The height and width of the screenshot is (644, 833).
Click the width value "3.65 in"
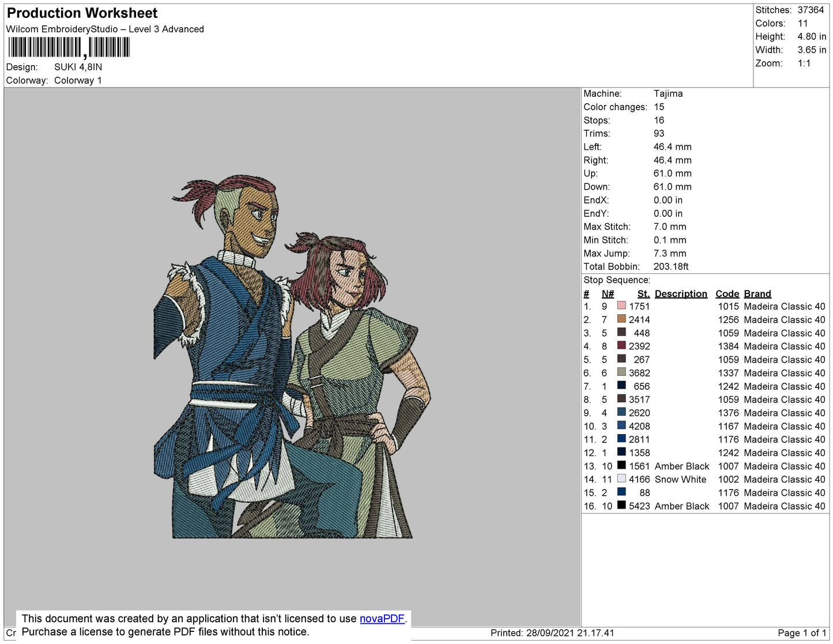[x=812, y=50]
